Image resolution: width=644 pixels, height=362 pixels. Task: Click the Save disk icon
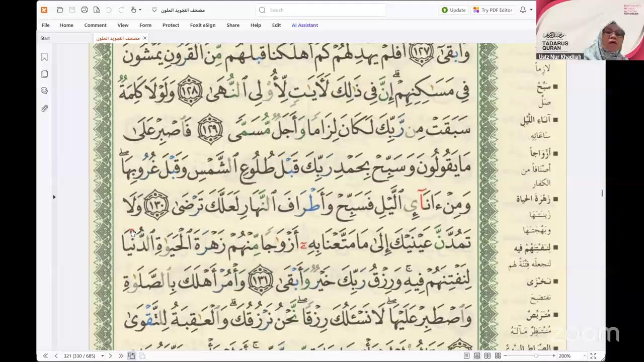point(72,10)
